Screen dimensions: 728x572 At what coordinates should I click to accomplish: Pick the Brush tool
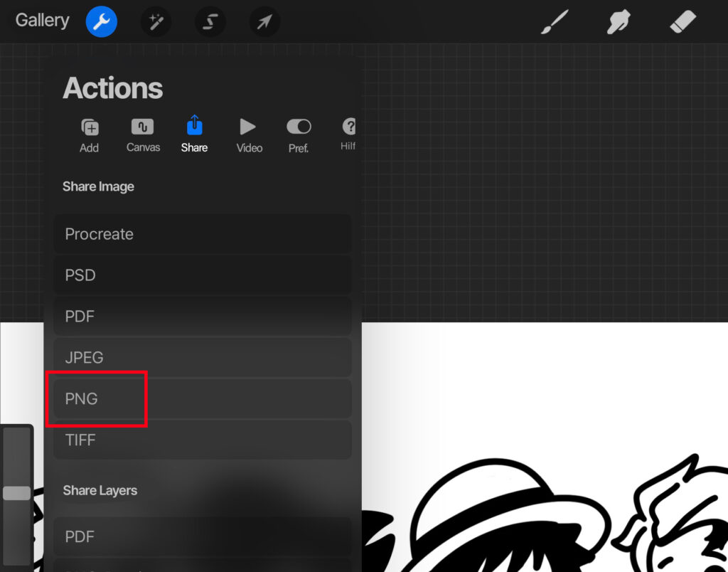coord(554,21)
